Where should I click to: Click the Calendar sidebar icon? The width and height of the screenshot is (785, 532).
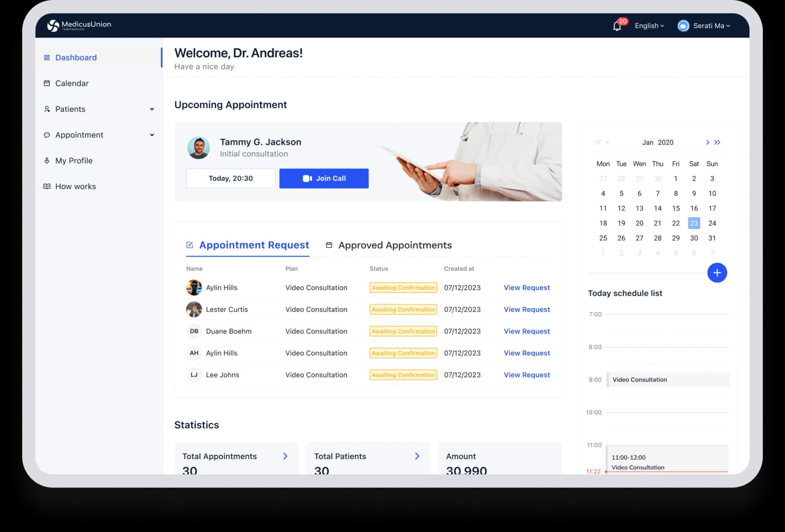click(47, 83)
